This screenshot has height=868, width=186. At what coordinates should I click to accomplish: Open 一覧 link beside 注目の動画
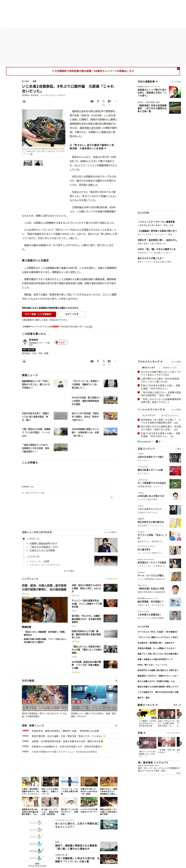(x=115, y=681)
